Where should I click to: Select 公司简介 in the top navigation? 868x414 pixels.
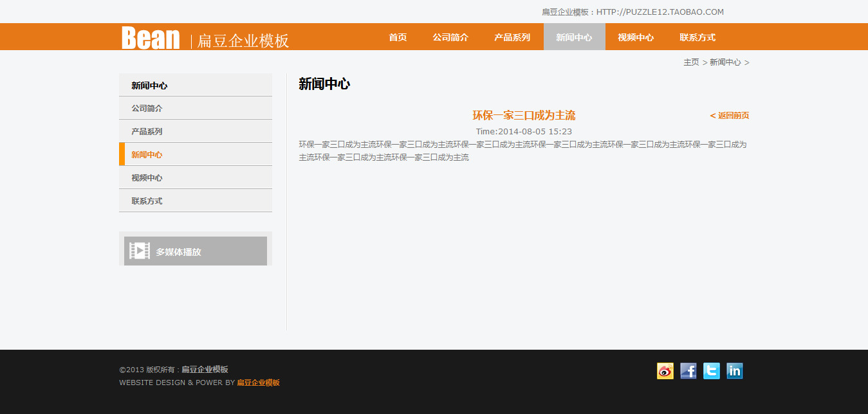(x=450, y=37)
